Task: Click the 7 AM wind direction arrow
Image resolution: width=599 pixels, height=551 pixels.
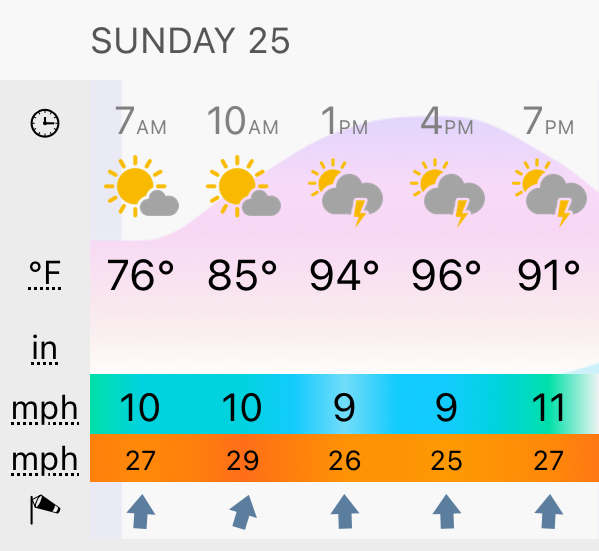Action: [x=141, y=512]
